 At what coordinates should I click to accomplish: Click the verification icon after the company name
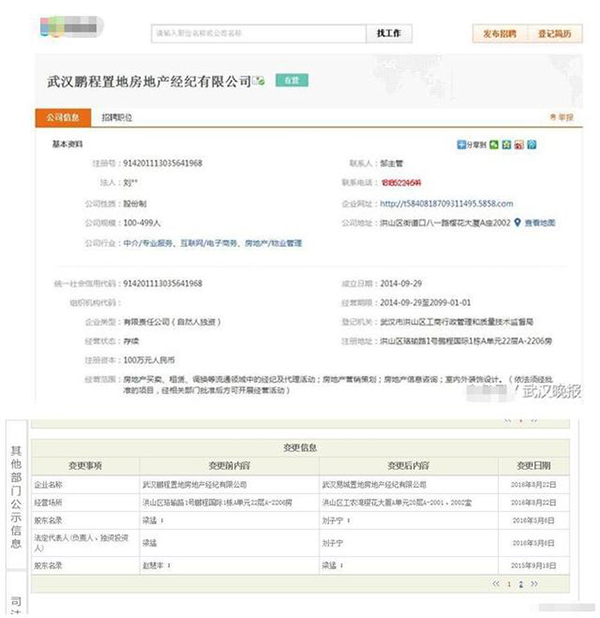pos(257,78)
